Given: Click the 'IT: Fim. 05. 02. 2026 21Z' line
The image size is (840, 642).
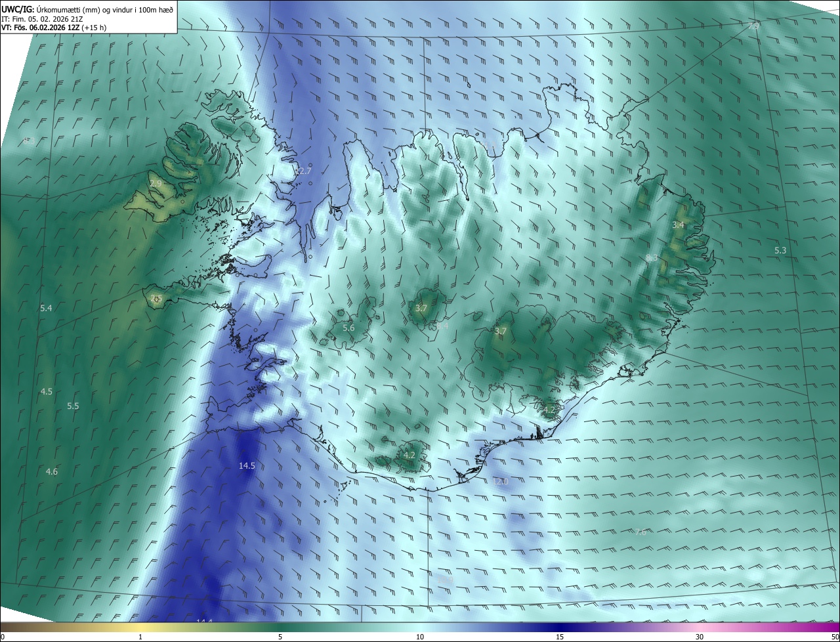Looking at the screenshot, I should point(41,18).
